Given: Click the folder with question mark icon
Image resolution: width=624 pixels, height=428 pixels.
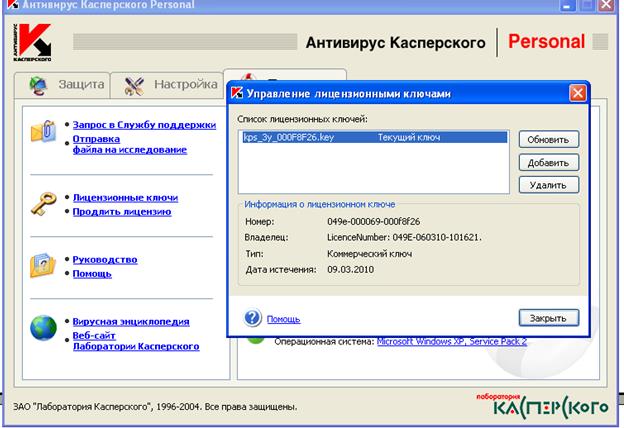Looking at the screenshot, I should pyautogui.click(x=43, y=265).
